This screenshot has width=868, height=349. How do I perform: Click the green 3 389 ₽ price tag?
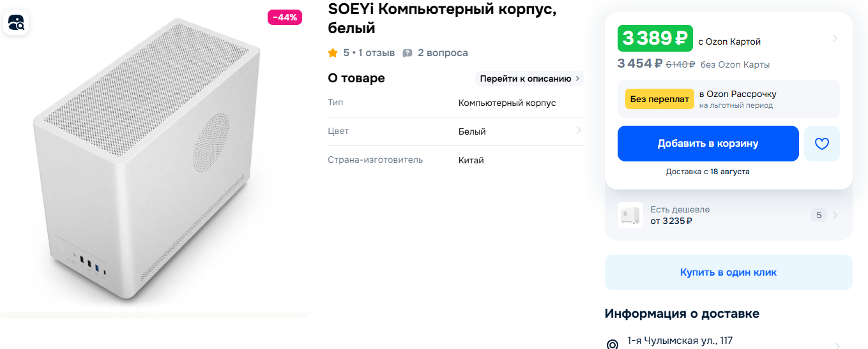pyautogui.click(x=655, y=38)
